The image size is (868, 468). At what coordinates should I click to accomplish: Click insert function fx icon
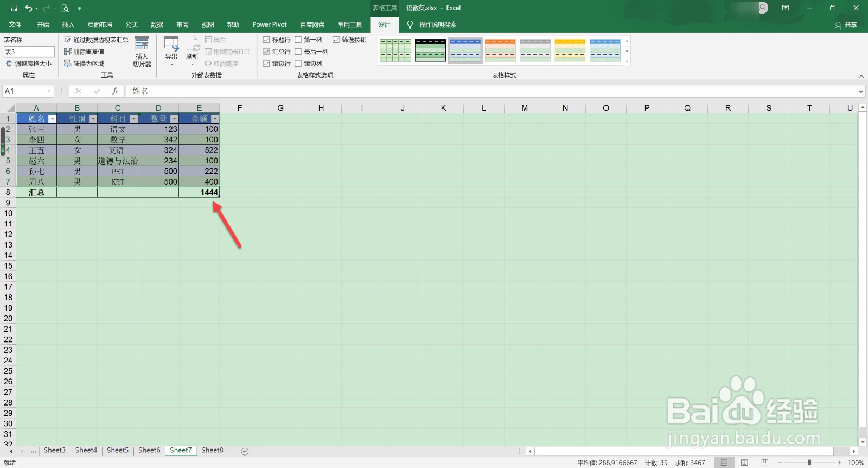click(115, 91)
